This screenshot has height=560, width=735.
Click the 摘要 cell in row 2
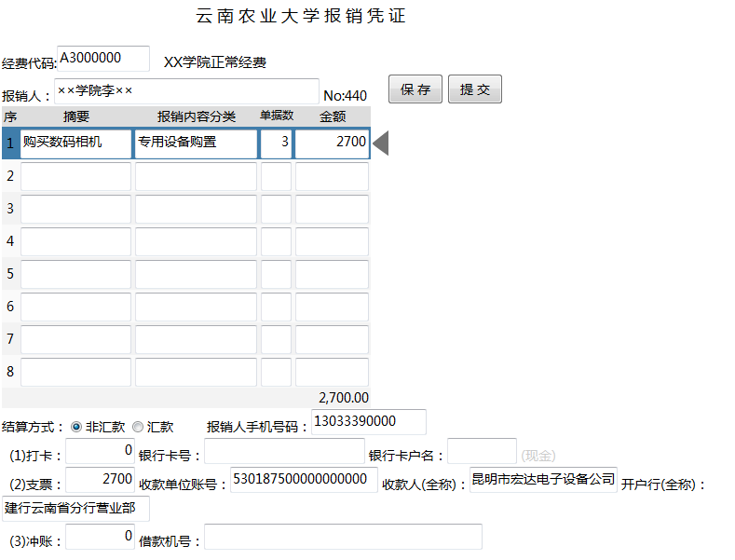75,176
